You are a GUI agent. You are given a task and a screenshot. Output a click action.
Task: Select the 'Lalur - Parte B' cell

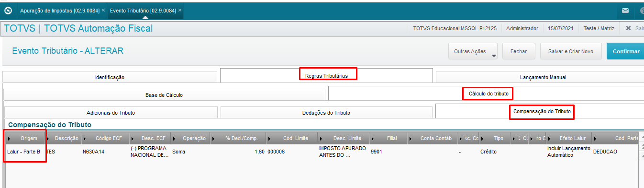(23, 152)
